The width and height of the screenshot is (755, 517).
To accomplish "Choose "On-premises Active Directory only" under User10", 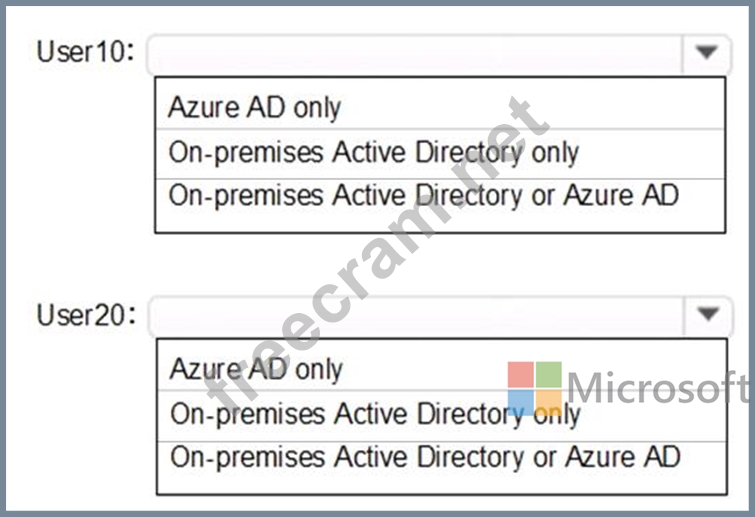I will click(x=440, y=153).
